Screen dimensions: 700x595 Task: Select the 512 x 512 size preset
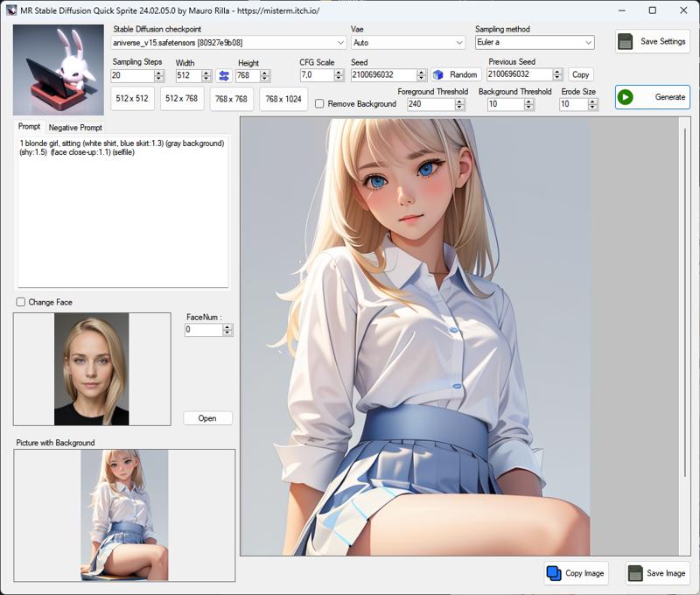(x=132, y=99)
